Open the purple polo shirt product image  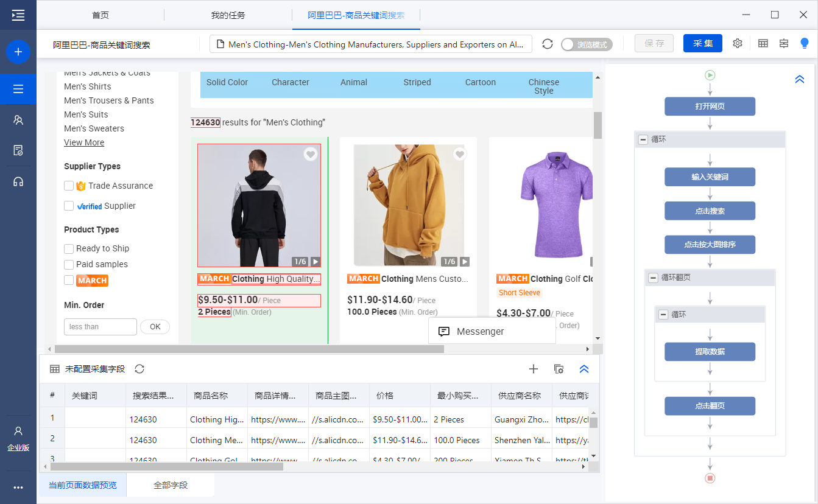click(557, 206)
